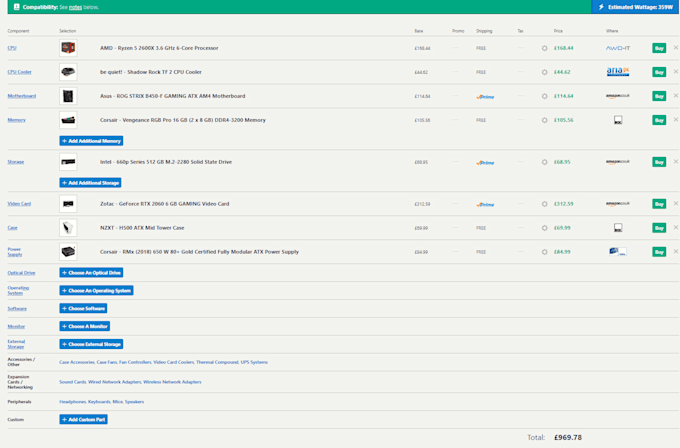Buy the be quiet! Shadow Rock cooler
680x448 pixels.
coord(659,72)
